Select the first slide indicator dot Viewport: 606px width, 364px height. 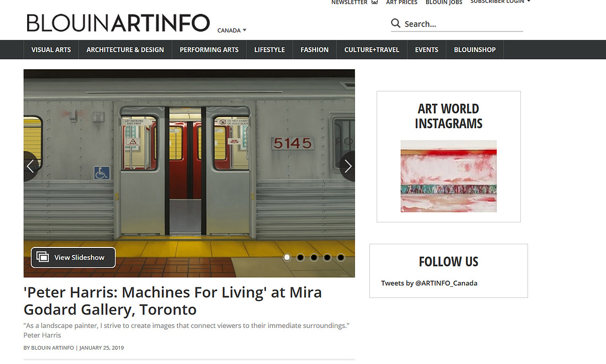pos(287,258)
